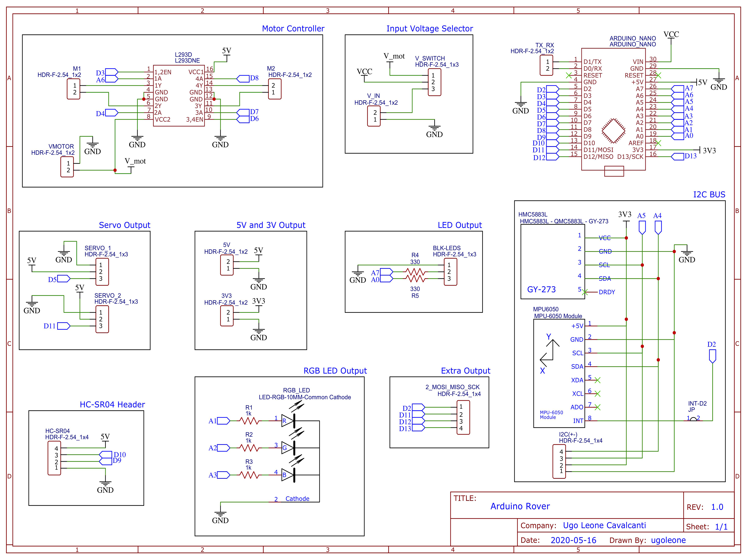Image resolution: width=747 pixels, height=560 pixels.
Task: Click the HC-SR04 1x4 header symbol
Action: click(x=54, y=458)
